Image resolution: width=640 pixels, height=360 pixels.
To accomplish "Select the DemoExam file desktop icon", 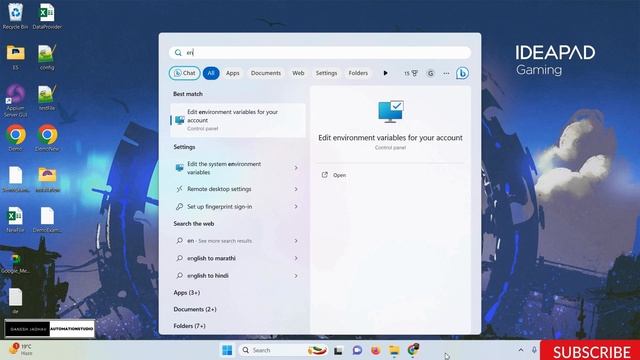I will (47, 219).
